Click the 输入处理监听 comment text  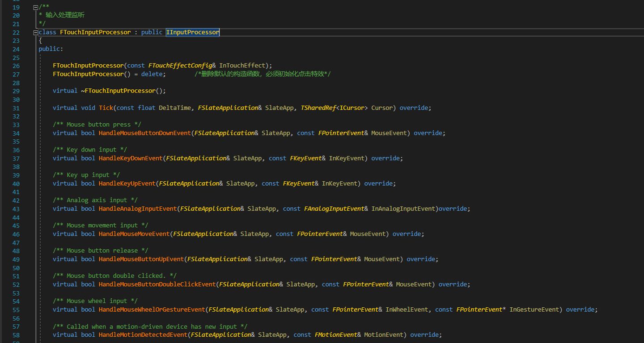pyautogui.click(x=65, y=15)
